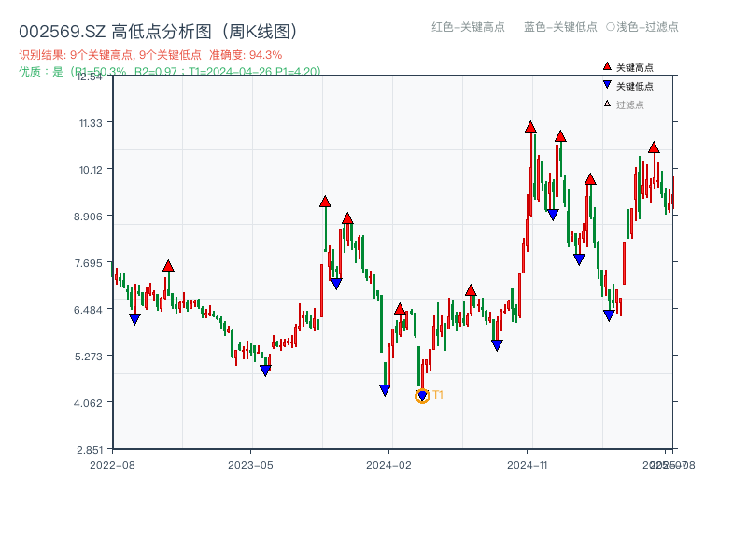The image size is (747, 560).
Task: Click the green 优质 result line
Action: tap(170, 72)
